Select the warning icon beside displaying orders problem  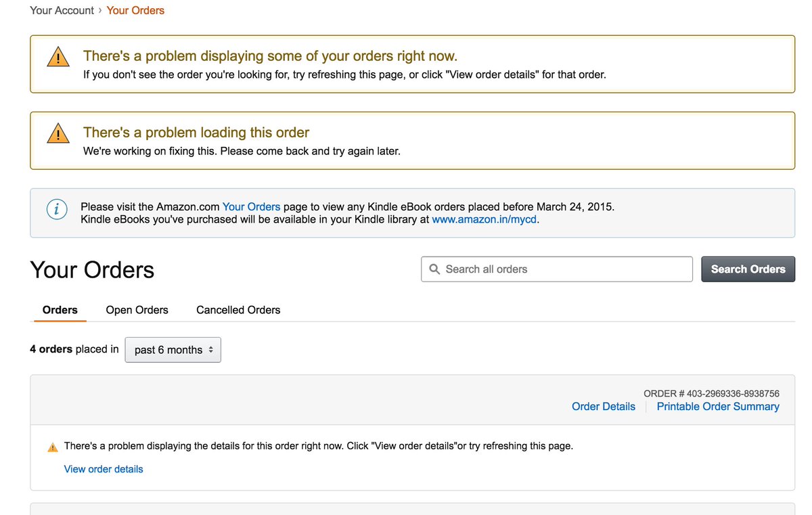pyautogui.click(x=58, y=58)
